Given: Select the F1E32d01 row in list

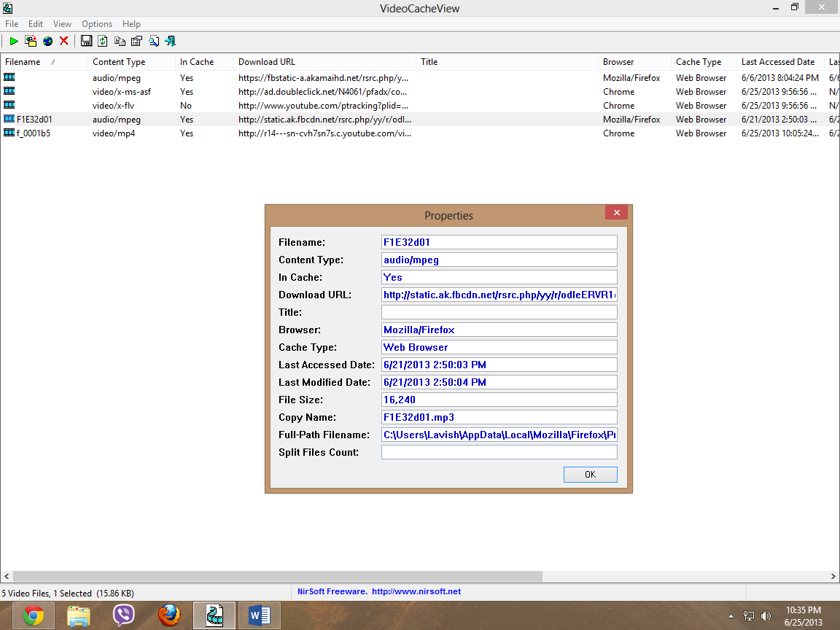Looking at the screenshot, I should pos(420,119).
